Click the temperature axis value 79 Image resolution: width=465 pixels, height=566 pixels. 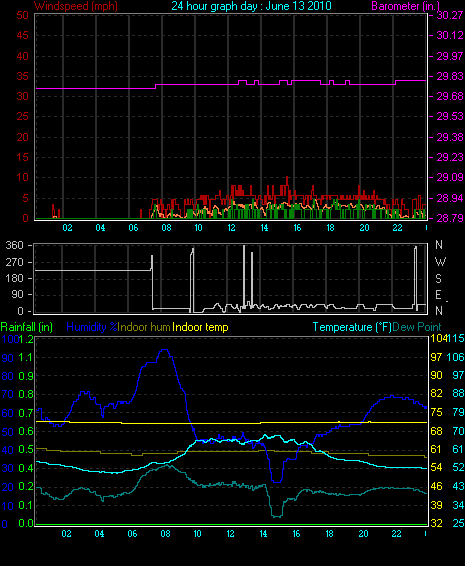click(458, 412)
